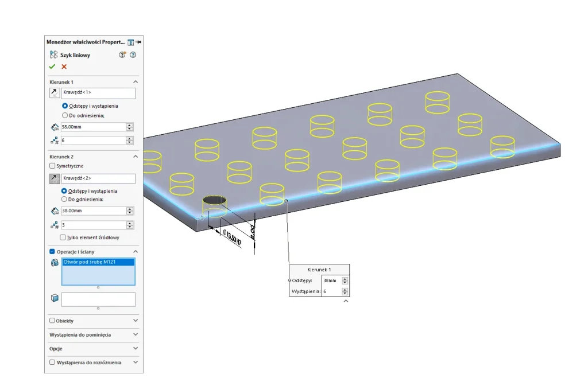Click the Krawędź<1> direction selection field

pyautogui.click(x=98, y=93)
